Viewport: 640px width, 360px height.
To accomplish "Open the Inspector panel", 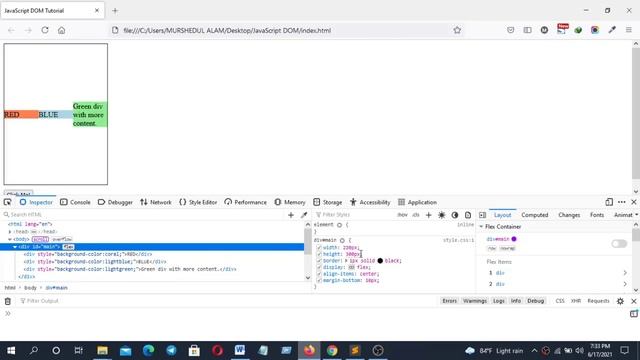I will pos(36,202).
